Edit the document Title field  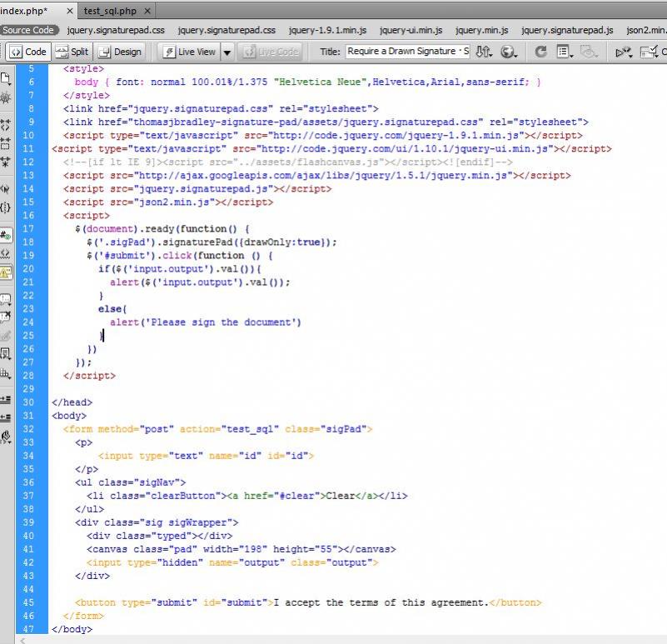[x=407, y=52]
